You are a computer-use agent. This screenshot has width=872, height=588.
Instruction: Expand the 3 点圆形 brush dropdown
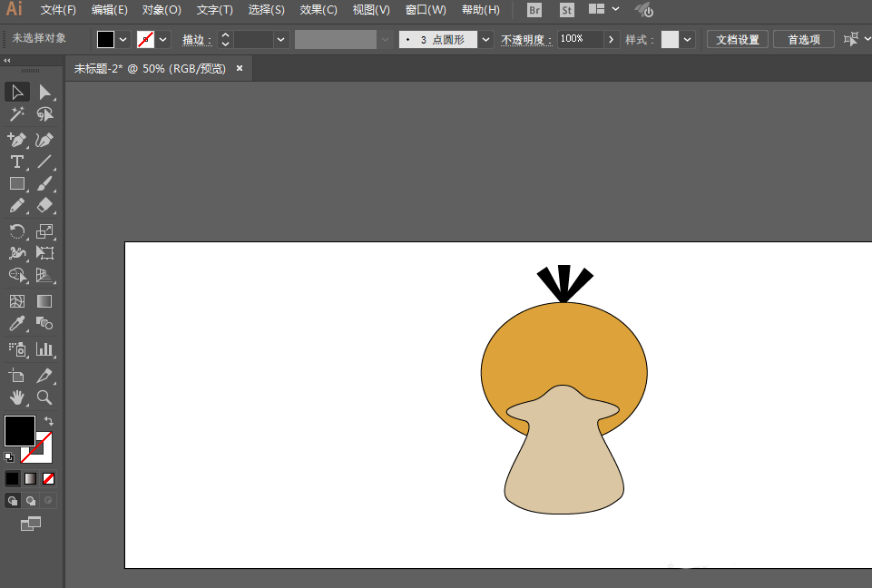[486, 40]
